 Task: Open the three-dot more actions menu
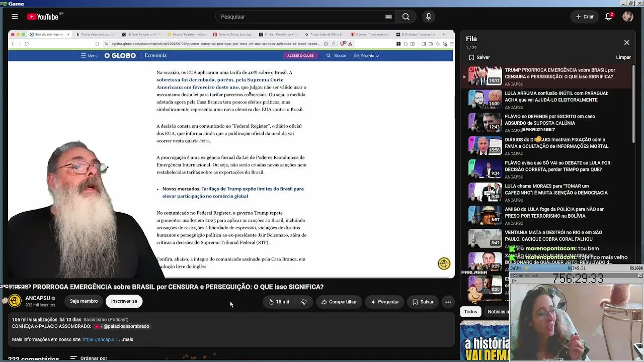448,302
